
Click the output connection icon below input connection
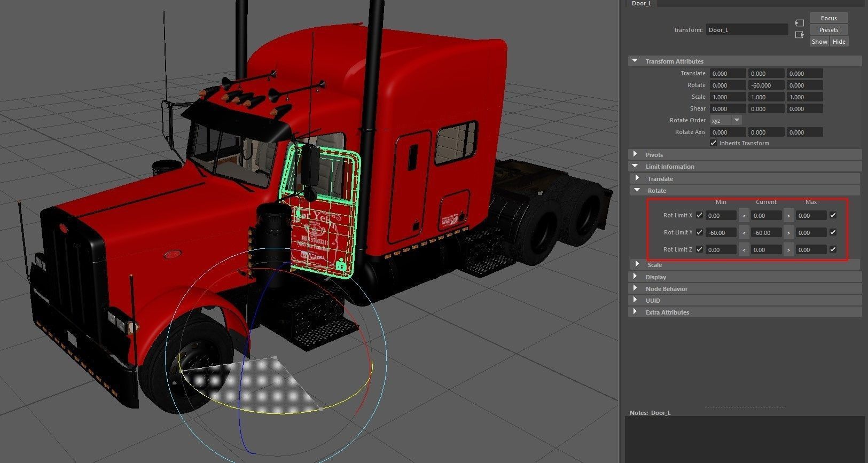click(799, 35)
